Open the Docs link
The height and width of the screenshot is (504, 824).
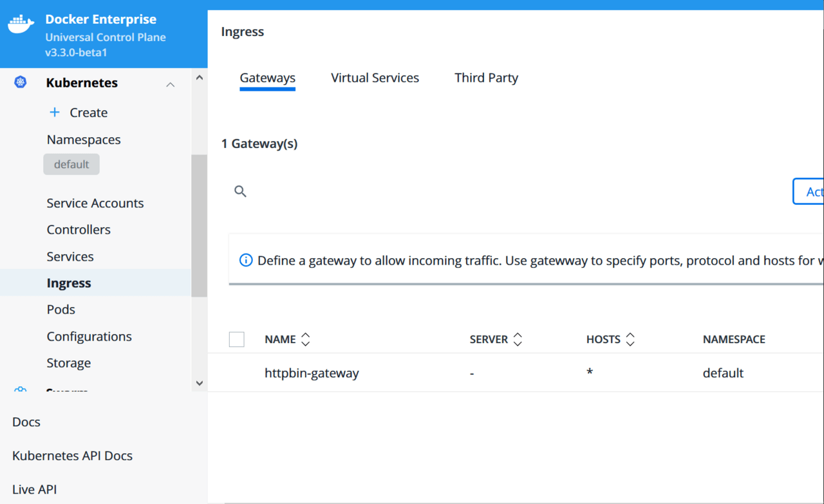click(x=26, y=422)
